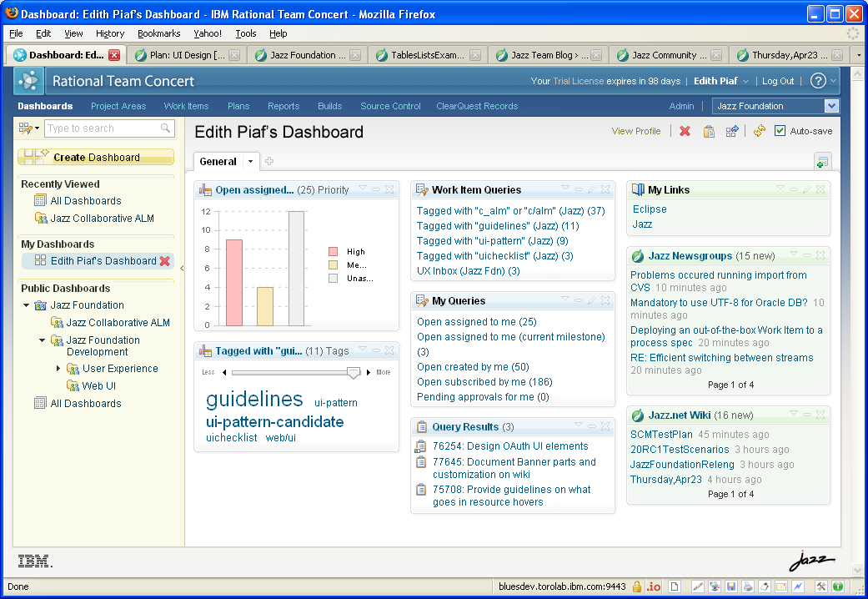
Task: Open the Edith Piaf user menu arrow
Action: (x=745, y=82)
